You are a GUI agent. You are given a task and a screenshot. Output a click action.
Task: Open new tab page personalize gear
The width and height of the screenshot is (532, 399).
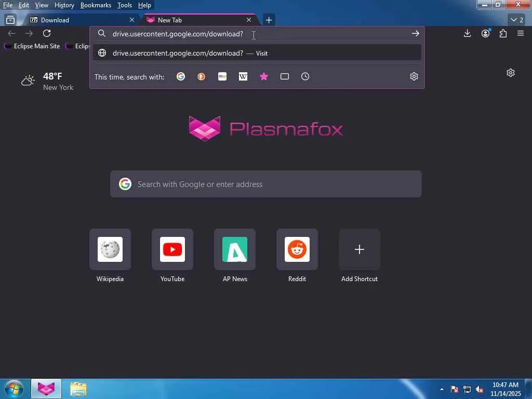[x=511, y=73]
